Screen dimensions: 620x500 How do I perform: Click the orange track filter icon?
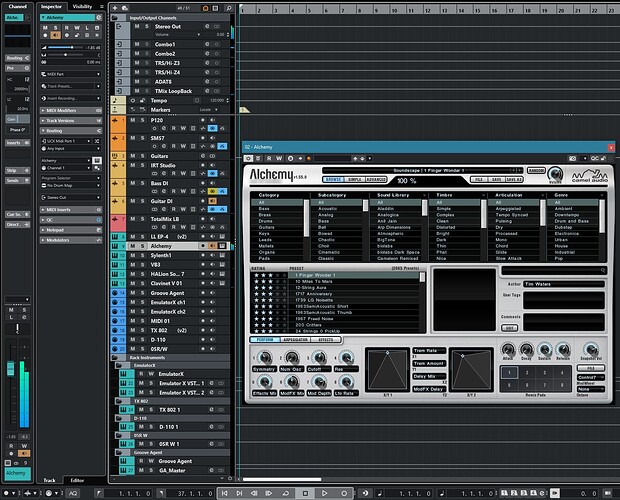[x=205, y=8]
